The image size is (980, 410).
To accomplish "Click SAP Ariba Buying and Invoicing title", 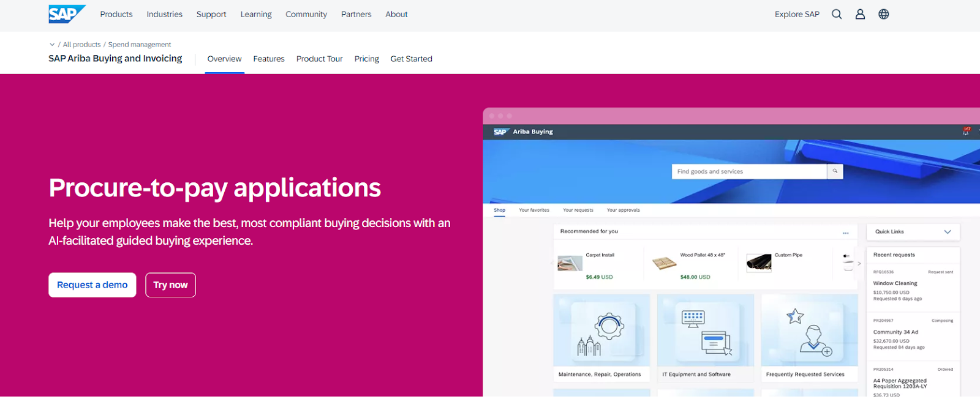I will (x=115, y=58).
